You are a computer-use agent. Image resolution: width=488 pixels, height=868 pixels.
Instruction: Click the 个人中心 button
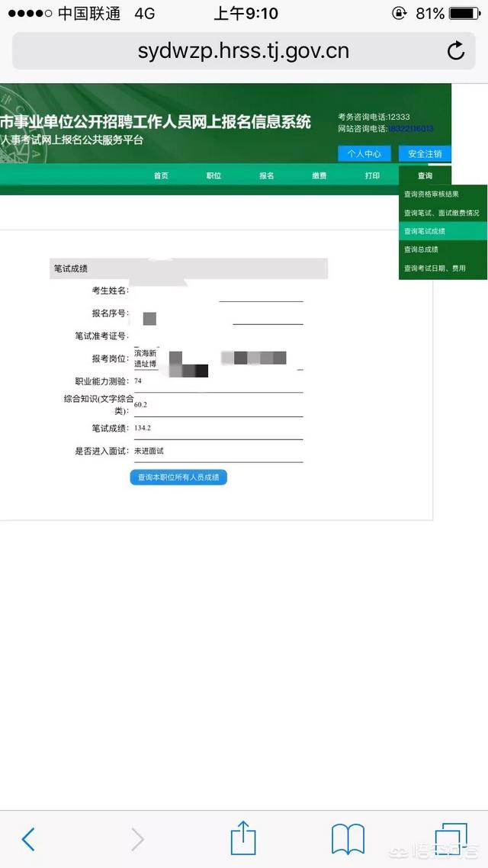(x=364, y=153)
